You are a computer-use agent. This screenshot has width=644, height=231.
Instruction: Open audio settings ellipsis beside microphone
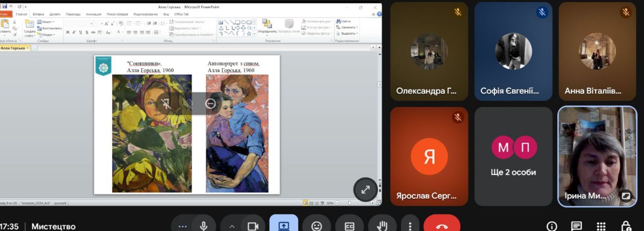pos(182,226)
